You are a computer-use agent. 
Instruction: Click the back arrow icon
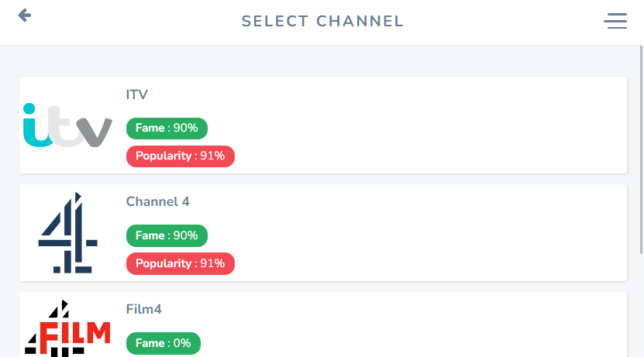coord(25,15)
